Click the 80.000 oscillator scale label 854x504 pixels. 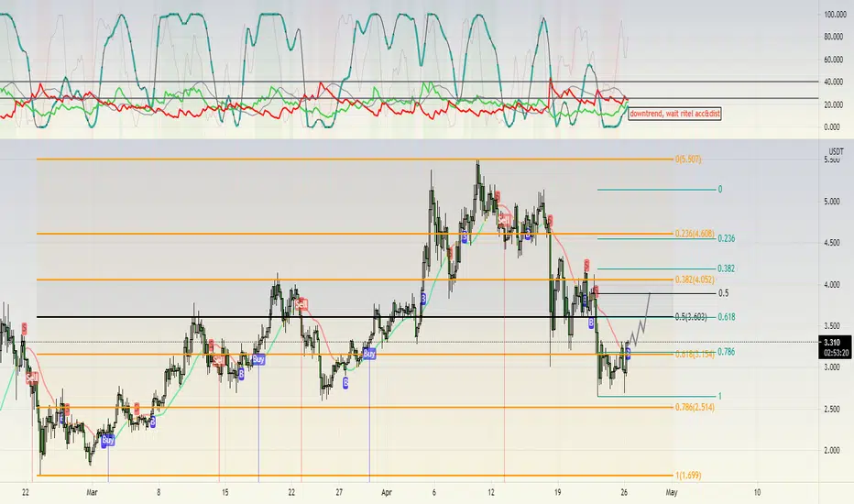point(833,37)
